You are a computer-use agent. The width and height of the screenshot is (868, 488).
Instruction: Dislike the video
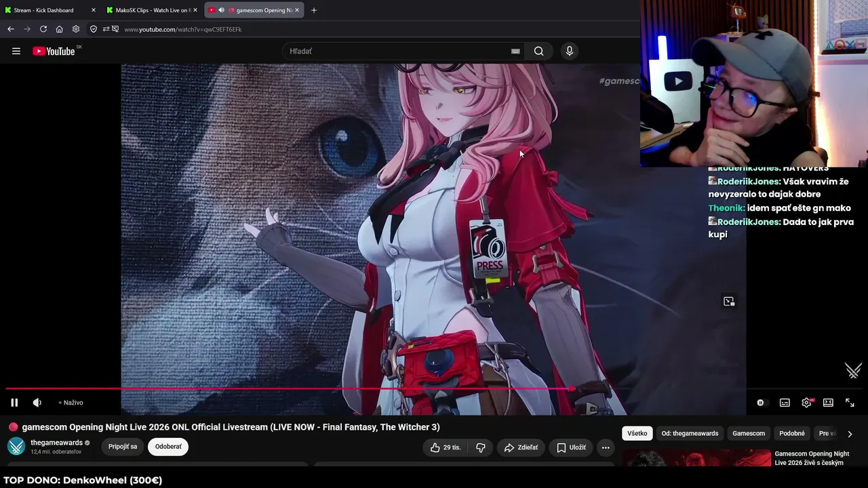pos(481,447)
